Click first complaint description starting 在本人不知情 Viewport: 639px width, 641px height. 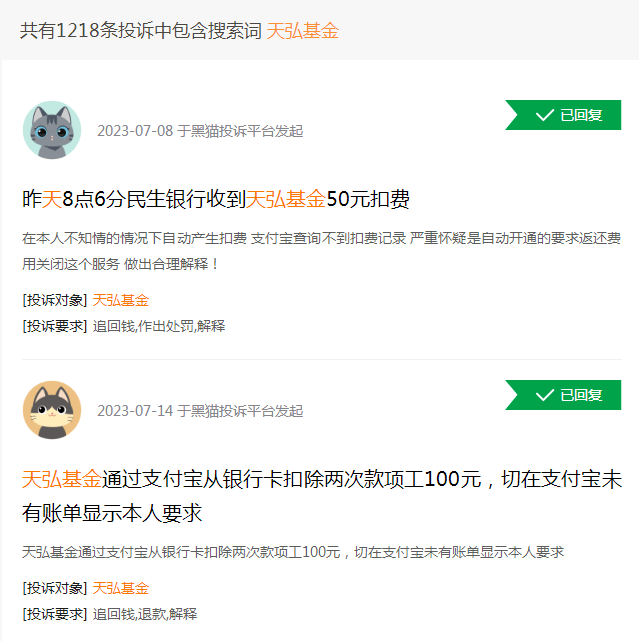[x=322, y=251]
